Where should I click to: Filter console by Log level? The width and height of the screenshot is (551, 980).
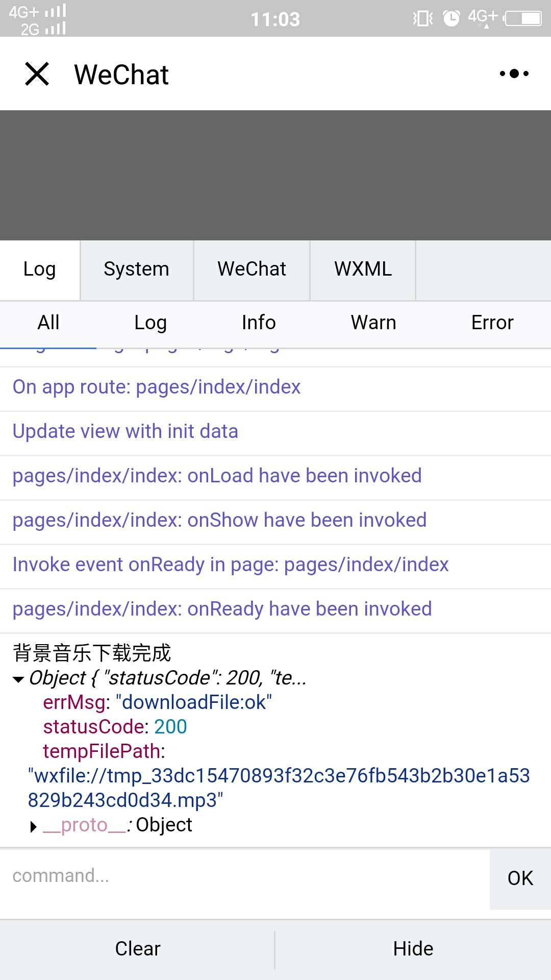(151, 323)
